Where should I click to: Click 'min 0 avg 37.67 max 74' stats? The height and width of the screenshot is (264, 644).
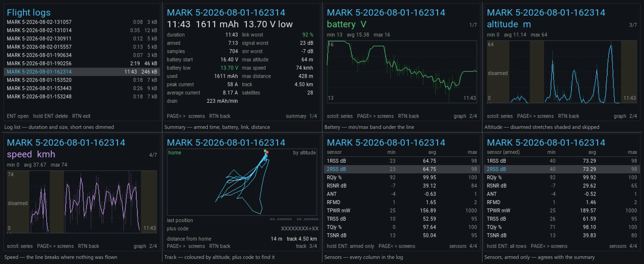coord(37,165)
